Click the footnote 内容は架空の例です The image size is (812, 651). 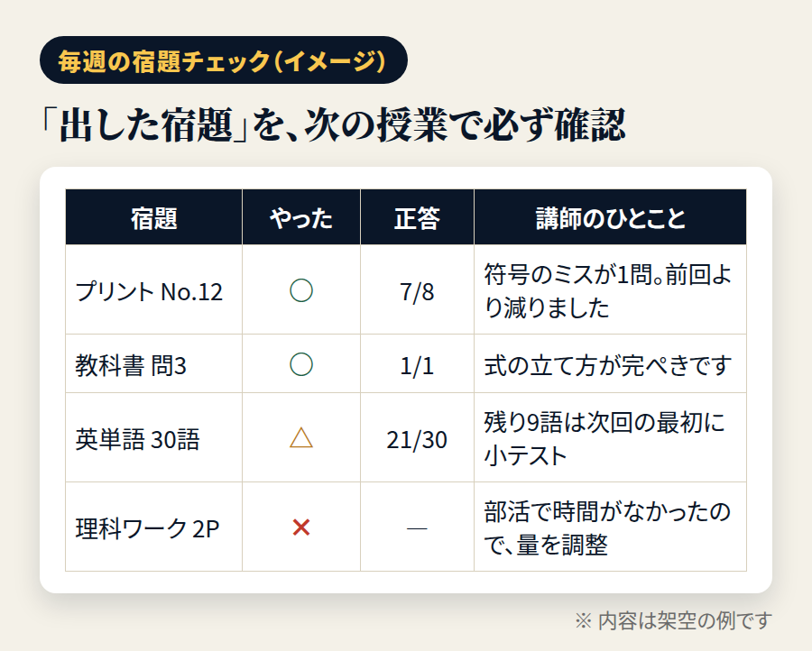pos(685,620)
